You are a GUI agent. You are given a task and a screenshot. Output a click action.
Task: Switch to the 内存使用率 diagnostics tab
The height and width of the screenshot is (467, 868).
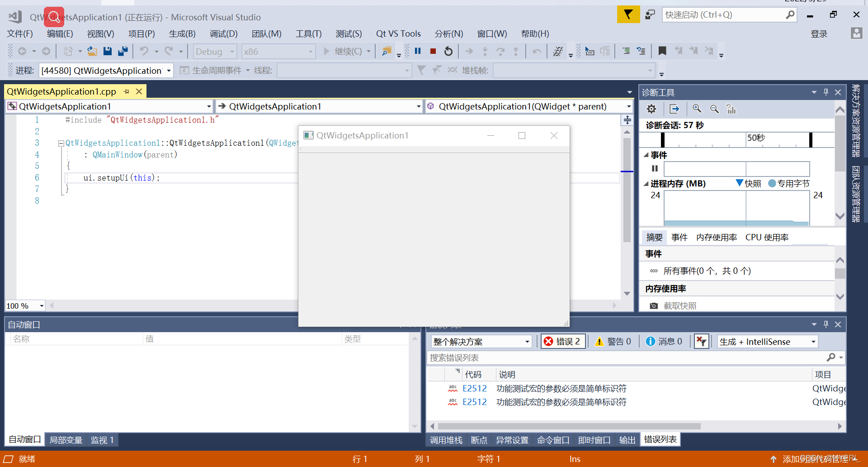(717, 237)
